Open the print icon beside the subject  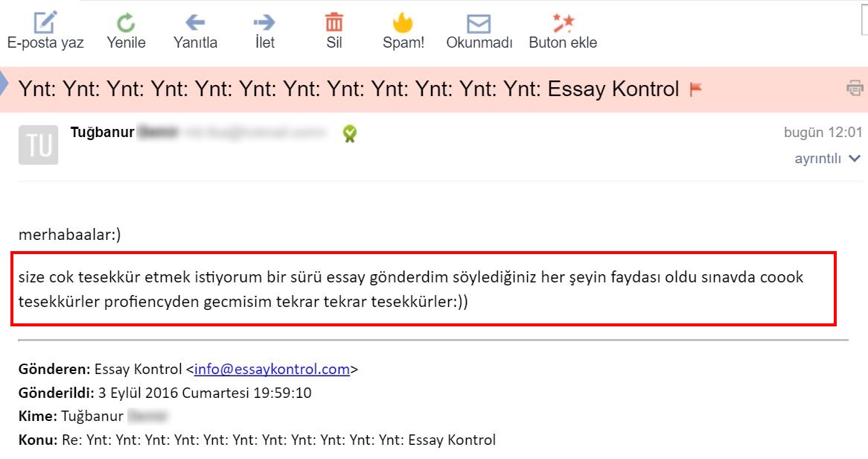tap(855, 87)
